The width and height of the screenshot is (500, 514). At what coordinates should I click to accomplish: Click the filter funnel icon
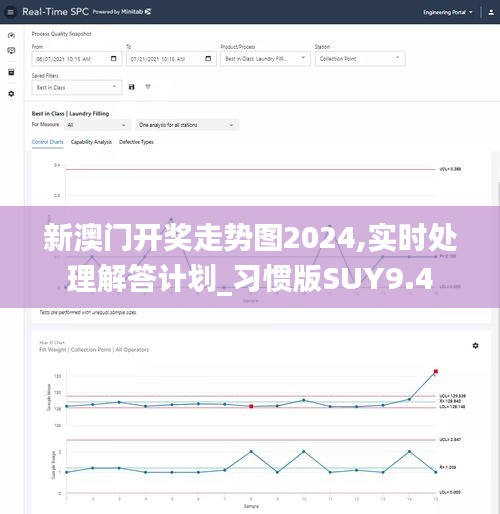148,87
